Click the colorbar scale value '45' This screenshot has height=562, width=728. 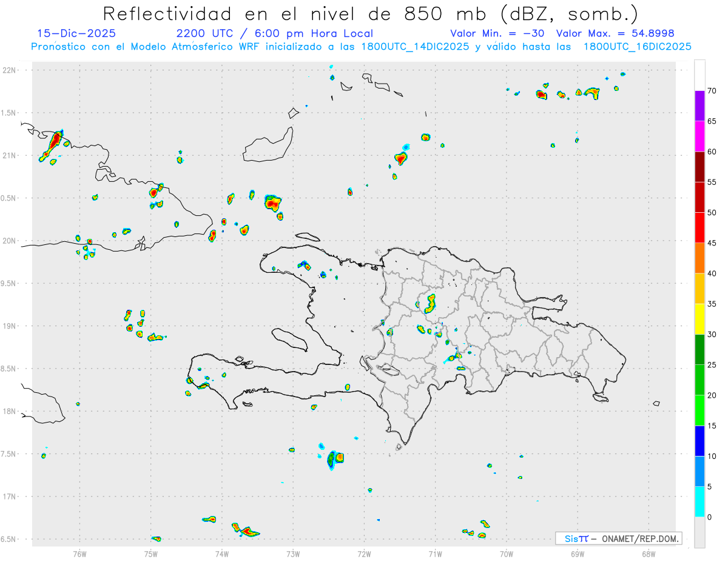pos(712,243)
